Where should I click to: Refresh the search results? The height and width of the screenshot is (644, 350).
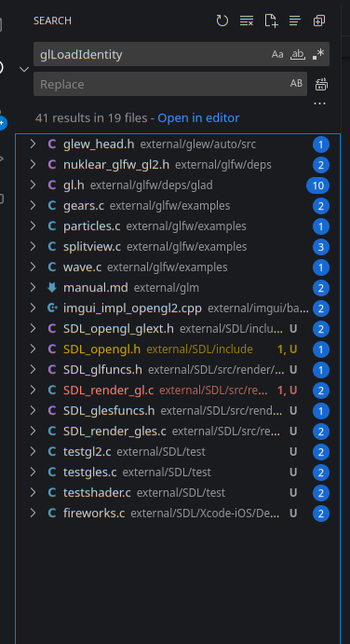click(x=222, y=21)
